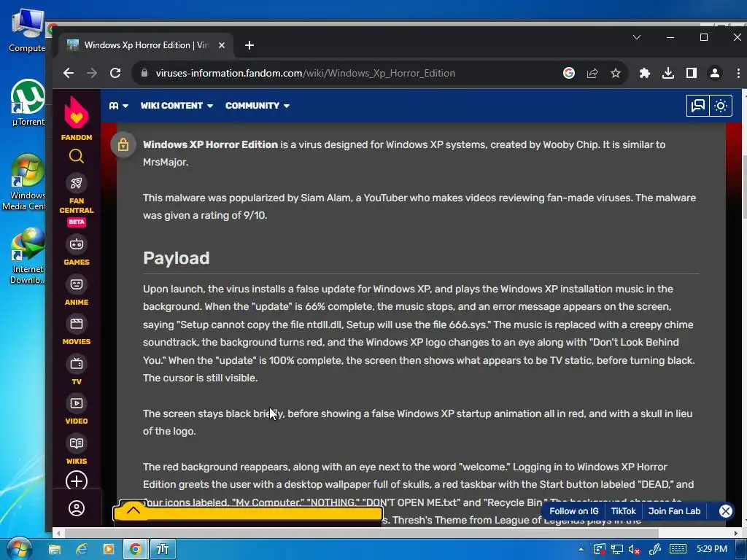Screen dimensions: 747x560
Task: Select the Internet Download Manager desktop icon
Action: (x=27, y=256)
